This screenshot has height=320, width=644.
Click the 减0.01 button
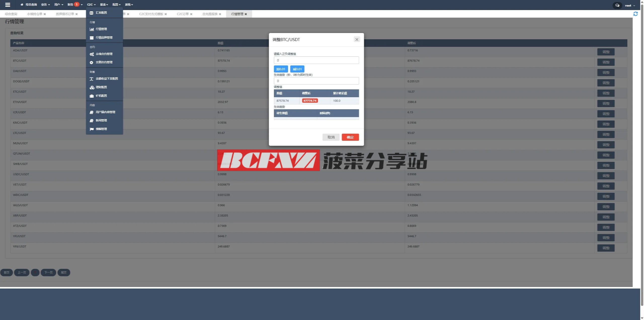pyautogui.click(x=297, y=69)
